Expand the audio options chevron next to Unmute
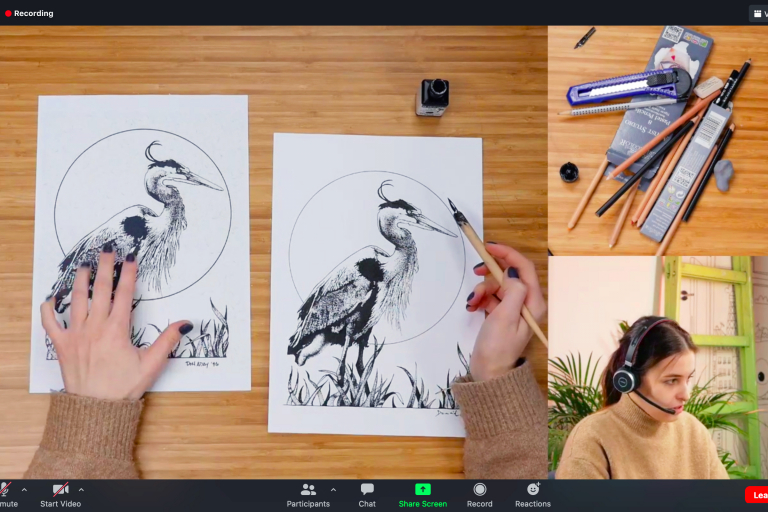 point(24,490)
